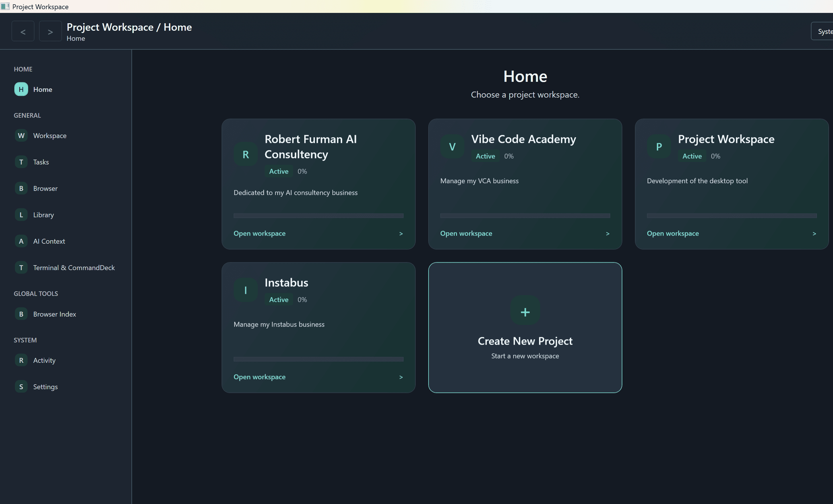Click the app icon in the title bar
The width and height of the screenshot is (833, 504).
click(x=5, y=6)
